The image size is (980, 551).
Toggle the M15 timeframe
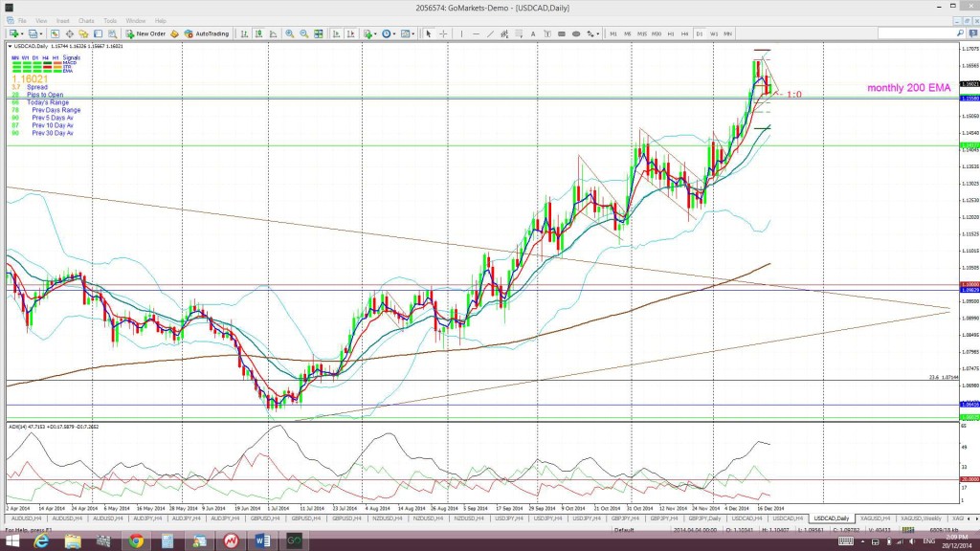[642, 33]
